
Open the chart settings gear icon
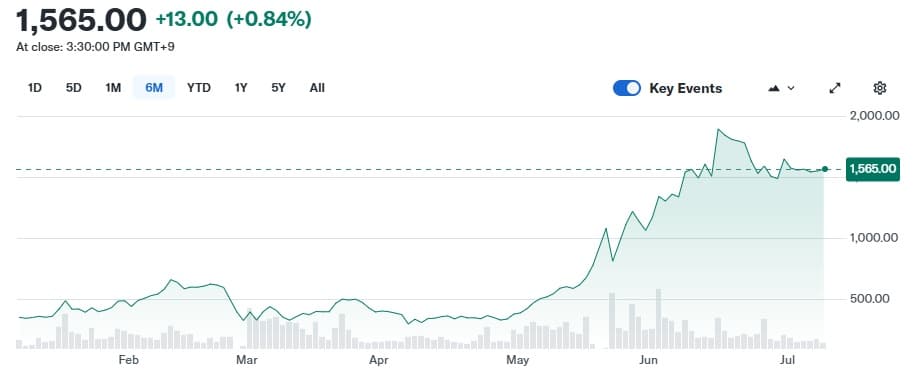[880, 88]
